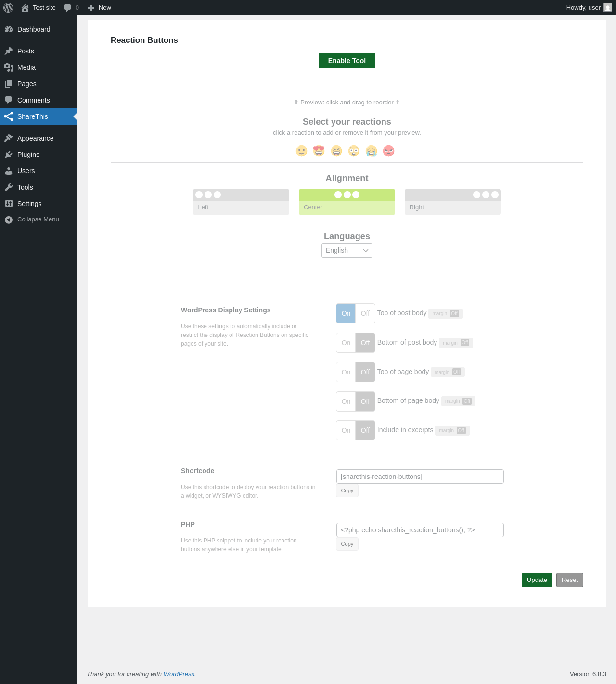
Task: Copy the PHP snippet
Action: pos(347,544)
